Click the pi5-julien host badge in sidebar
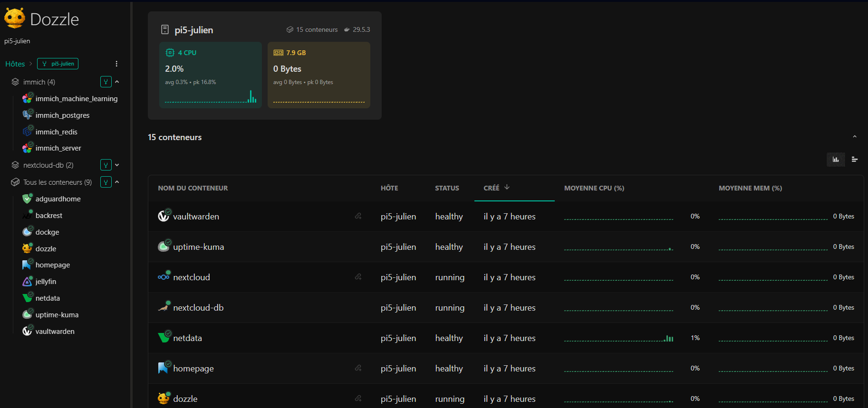This screenshot has width=868, height=408. [x=58, y=64]
